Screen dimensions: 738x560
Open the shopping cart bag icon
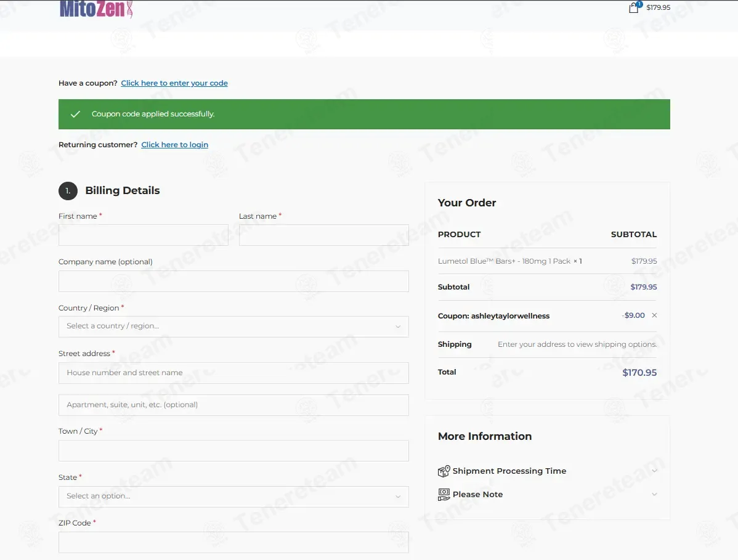tap(634, 7)
